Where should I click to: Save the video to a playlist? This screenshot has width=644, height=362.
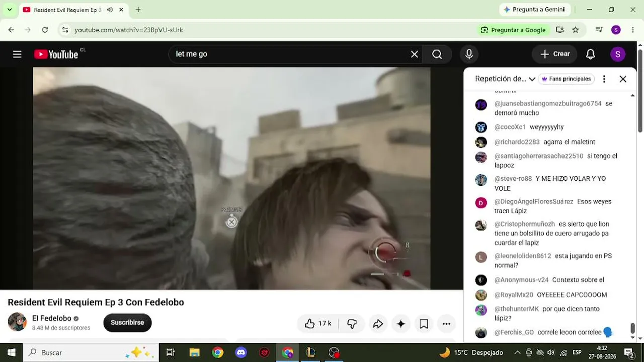coord(424,324)
